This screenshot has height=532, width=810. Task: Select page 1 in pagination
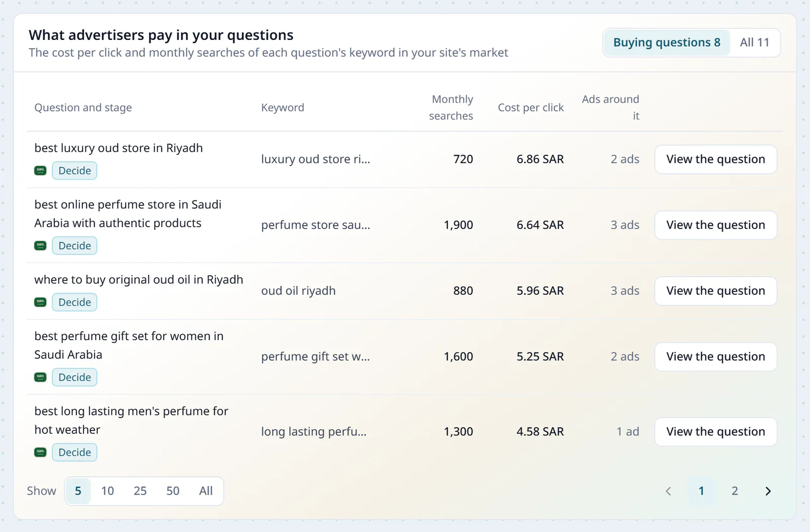click(x=701, y=491)
